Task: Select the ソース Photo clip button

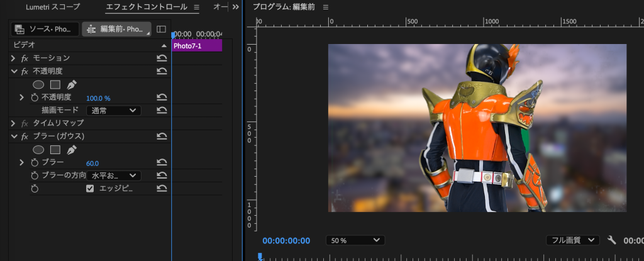Action: point(45,30)
